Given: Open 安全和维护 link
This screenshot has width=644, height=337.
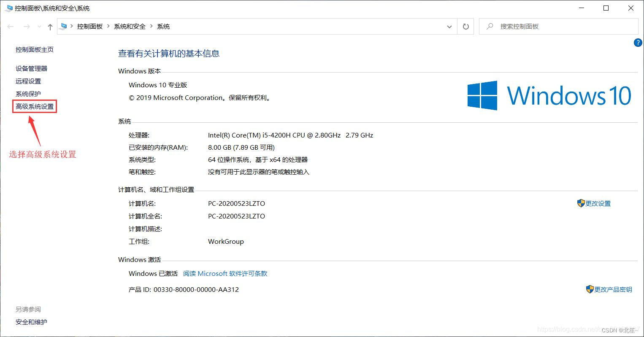Looking at the screenshot, I should click(x=32, y=322).
